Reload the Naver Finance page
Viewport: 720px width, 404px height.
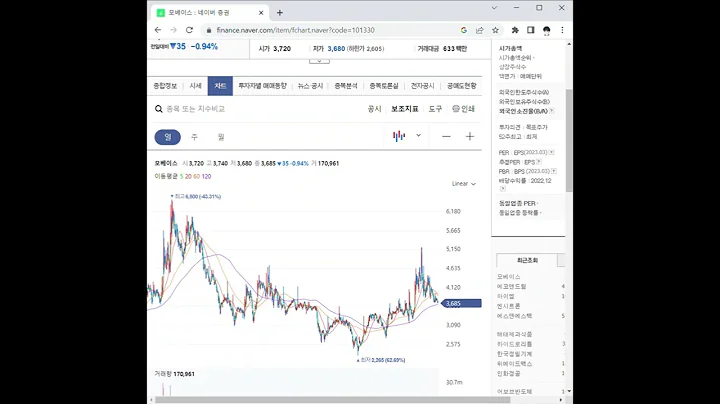pyautogui.click(x=189, y=30)
